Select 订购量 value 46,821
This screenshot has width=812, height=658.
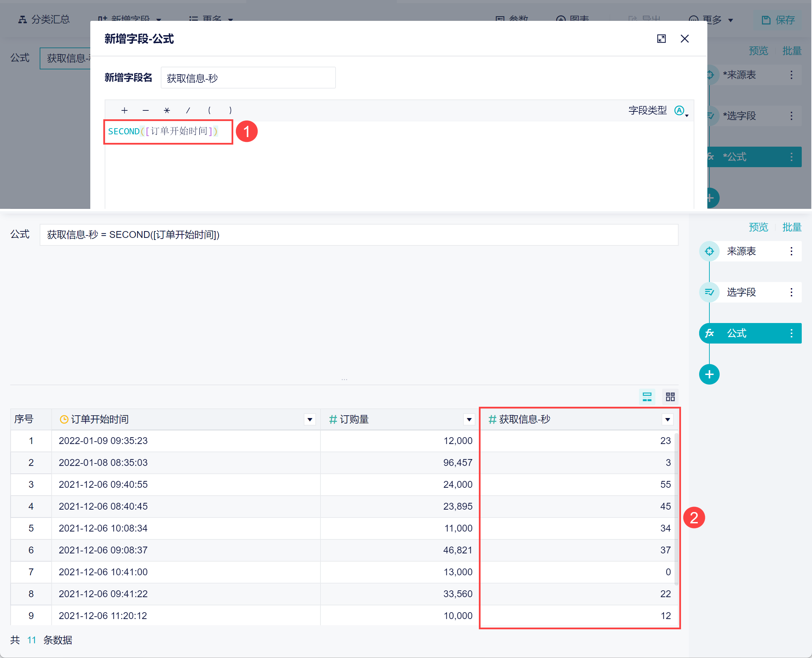458,550
